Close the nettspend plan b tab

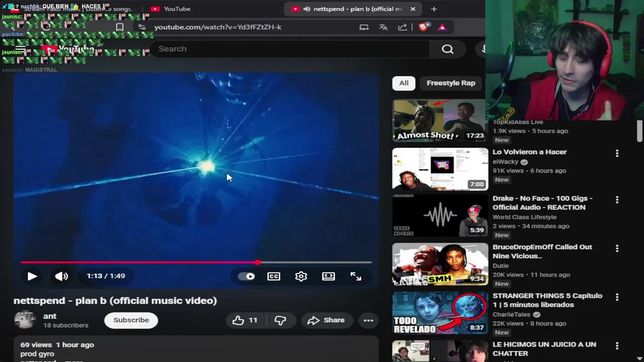(x=413, y=9)
